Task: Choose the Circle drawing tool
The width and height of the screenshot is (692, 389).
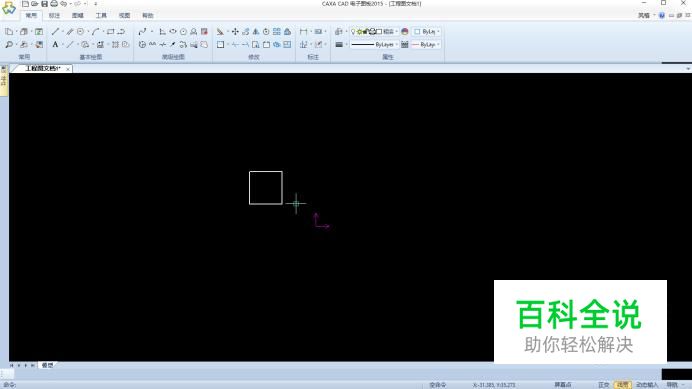Action: pyautogui.click(x=80, y=31)
